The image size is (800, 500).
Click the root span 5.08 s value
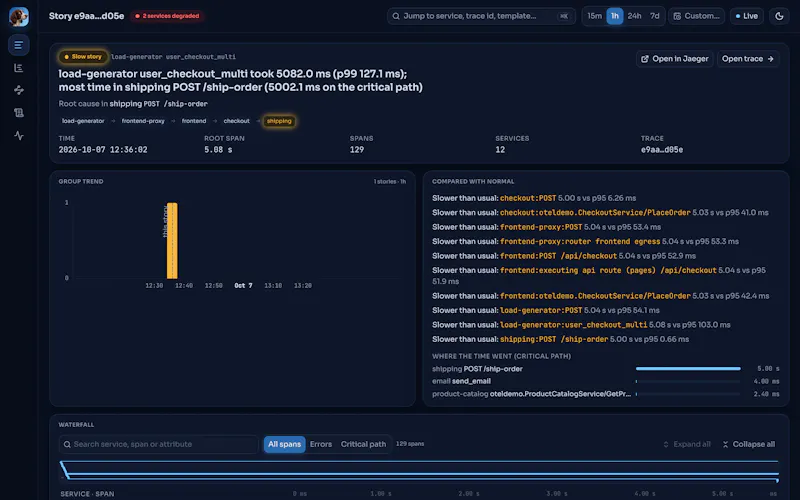(218, 149)
